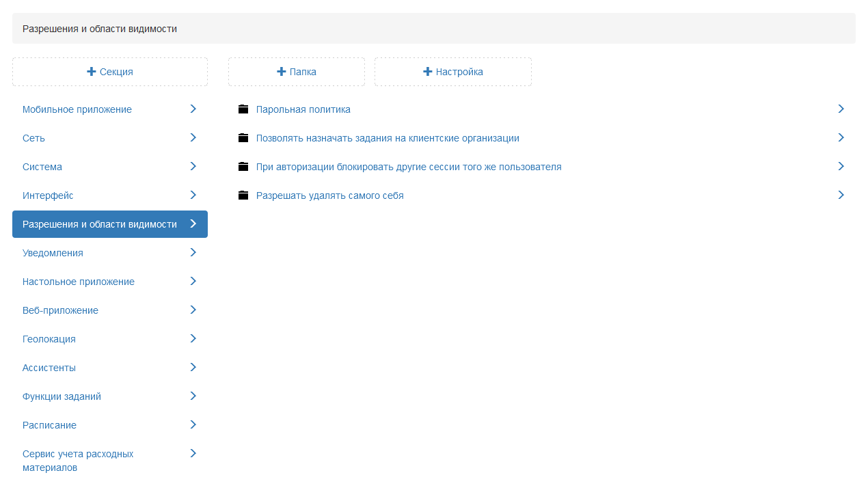Screen dimensions: 868x488
Task: Go to Функции заданий section
Action: [x=62, y=396]
